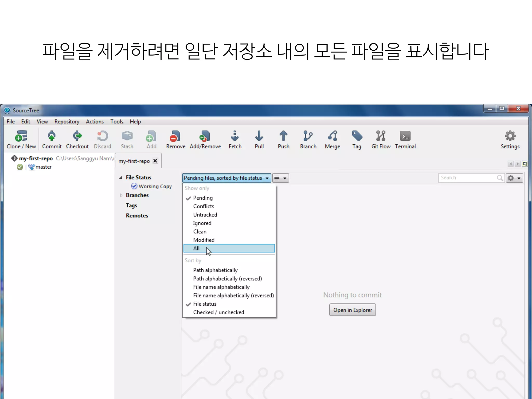Select the Clean filter option

click(x=229, y=232)
